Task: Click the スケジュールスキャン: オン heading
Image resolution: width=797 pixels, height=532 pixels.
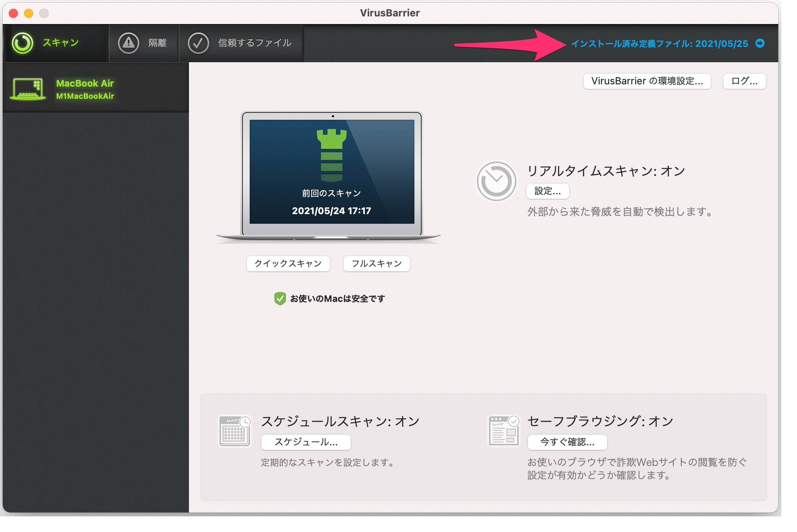Action: pyautogui.click(x=340, y=421)
